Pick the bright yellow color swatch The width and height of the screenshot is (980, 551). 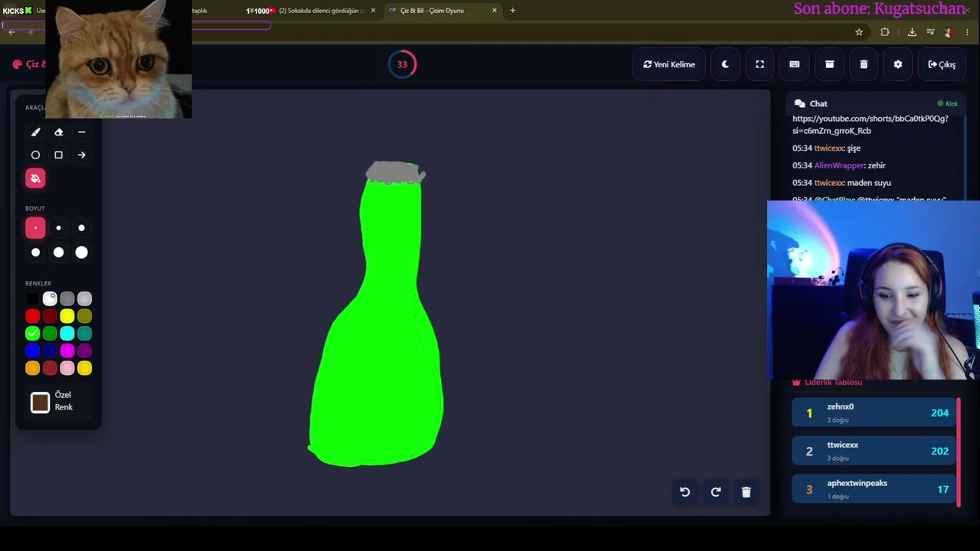coord(67,316)
